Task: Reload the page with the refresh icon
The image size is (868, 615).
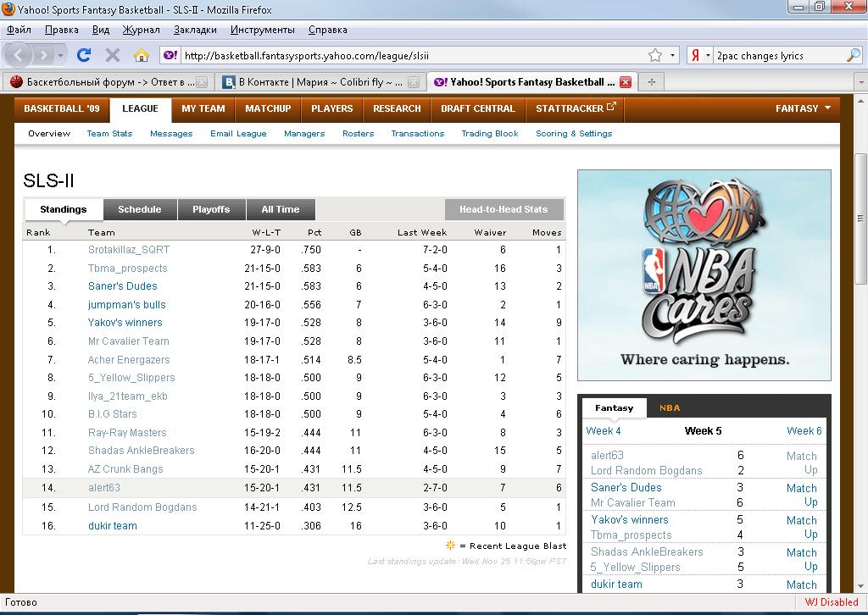Action: pos(84,55)
